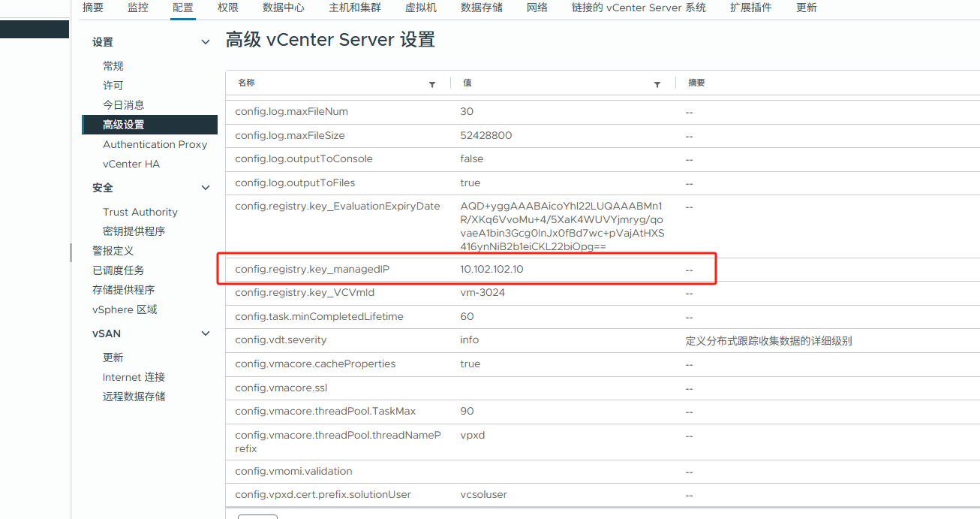
Task: Select 高级设置 in sidebar
Action: [x=149, y=125]
